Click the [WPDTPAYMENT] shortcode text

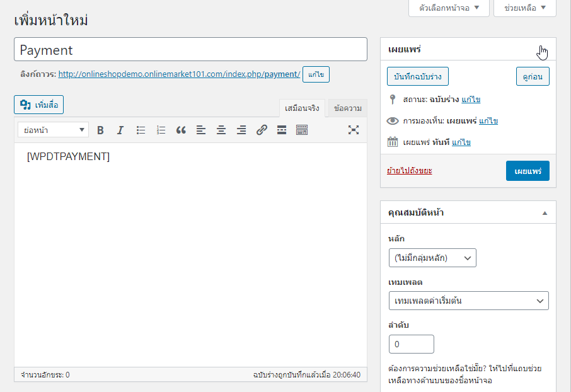(x=68, y=157)
